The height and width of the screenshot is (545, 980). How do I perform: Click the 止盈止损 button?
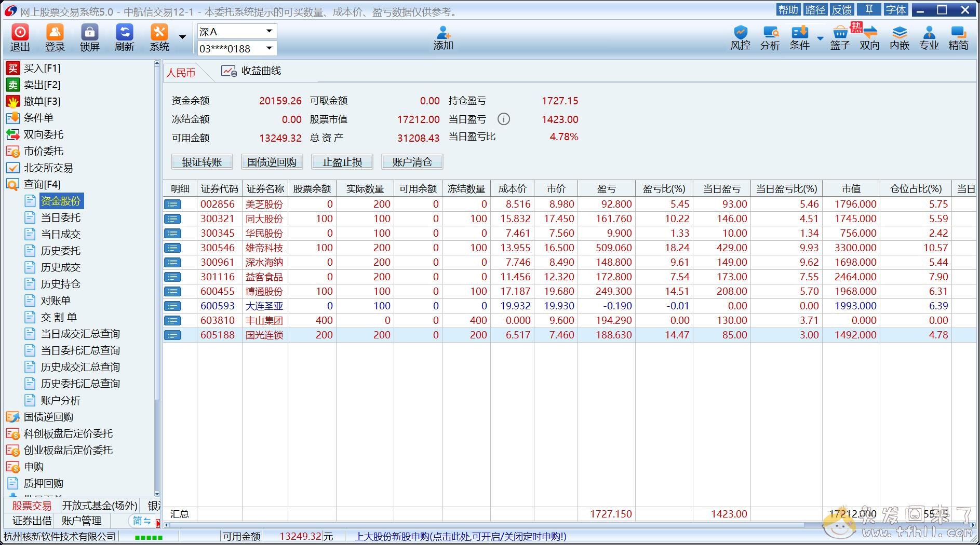click(x=342, y=162)
